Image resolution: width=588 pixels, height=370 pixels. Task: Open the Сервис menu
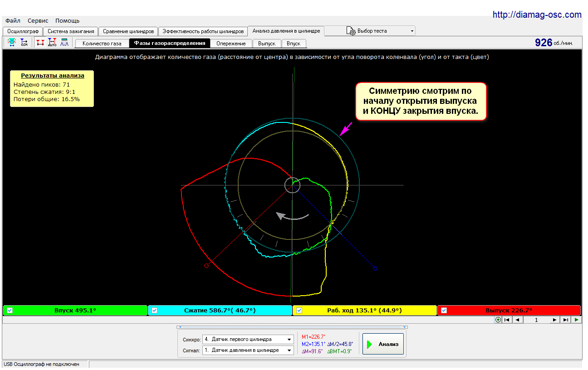click(38, 20)
